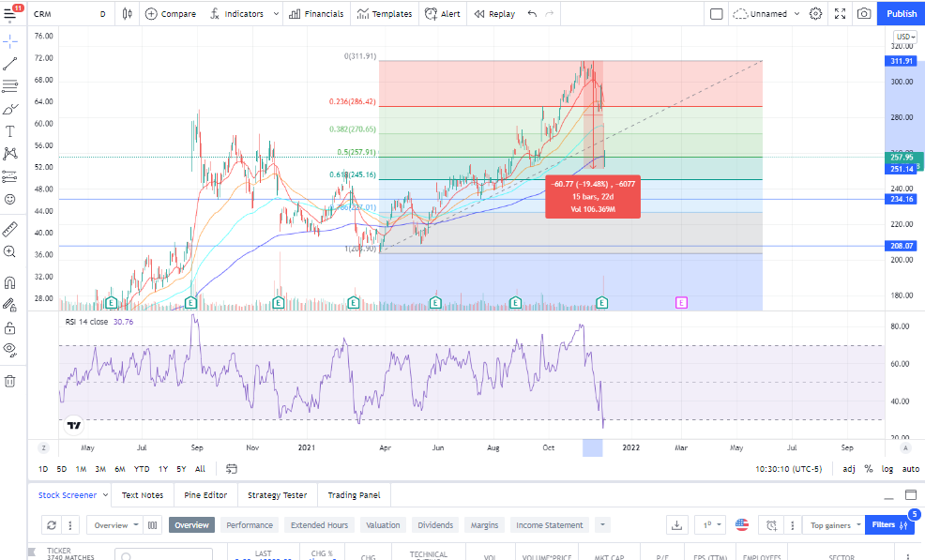Image resolution: width=925 pixels, height=560 pixels.
Task: Click the trash icon to remove drawings
Action: pos(10,381)
